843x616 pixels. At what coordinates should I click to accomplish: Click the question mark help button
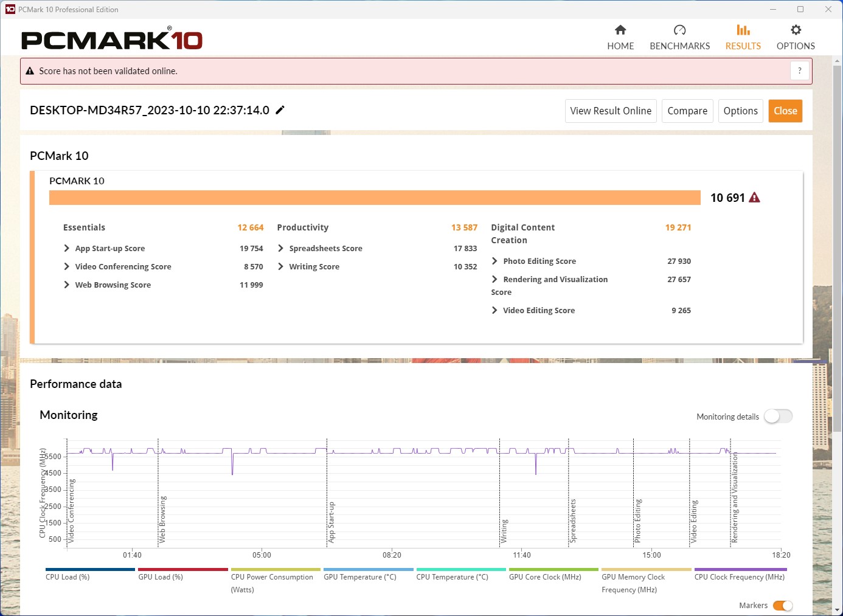[x=799, y=71]
